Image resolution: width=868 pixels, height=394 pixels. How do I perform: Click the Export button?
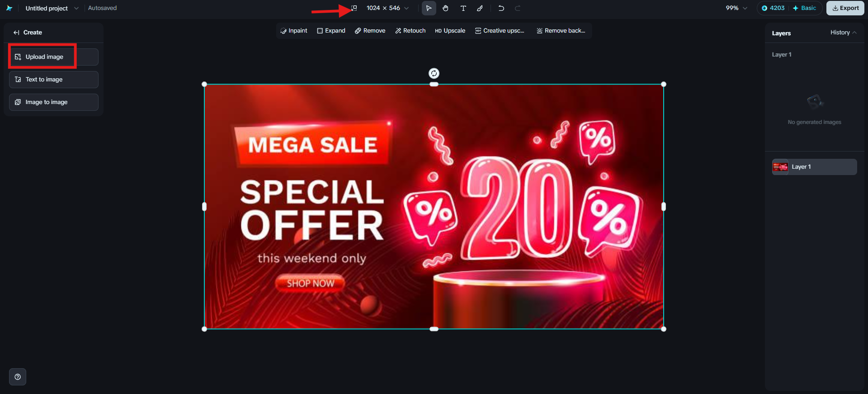click(845, 8)
